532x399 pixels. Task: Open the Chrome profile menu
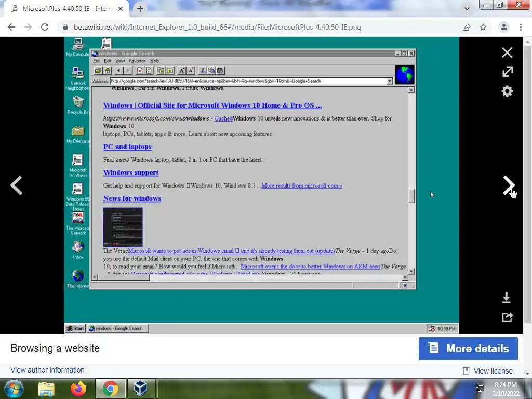pos(504,27)
